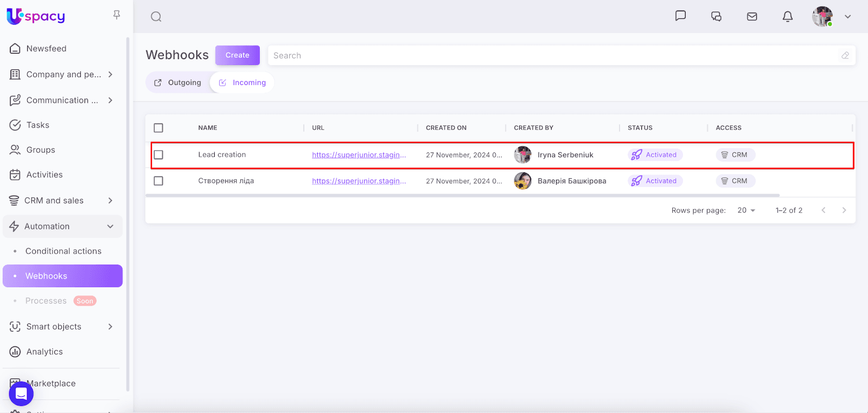868x413 pixels.
Task: Tick the select-all checkbox in table header
Action: [158, 128]
